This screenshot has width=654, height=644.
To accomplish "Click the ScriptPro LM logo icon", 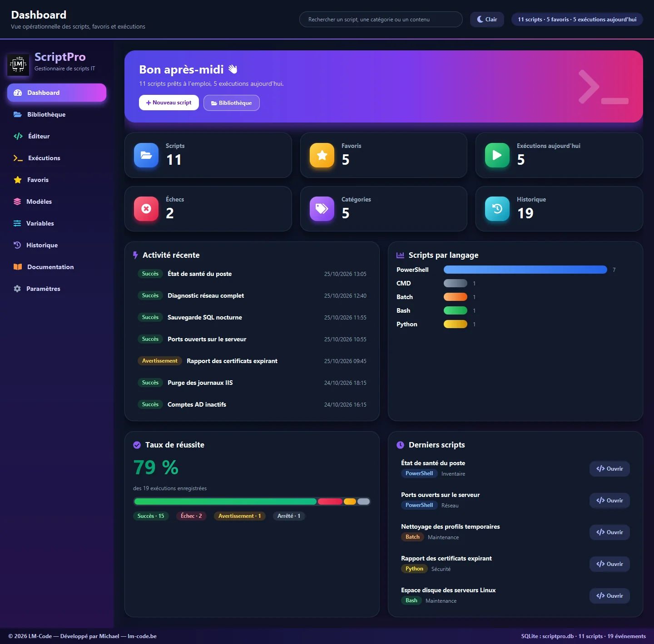I will [18, 64].
